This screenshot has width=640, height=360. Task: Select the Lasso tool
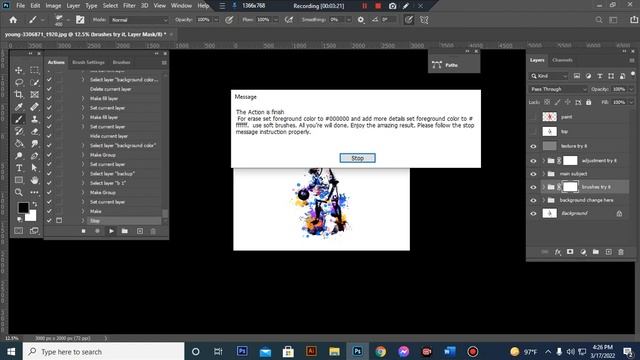coord(19,82)
